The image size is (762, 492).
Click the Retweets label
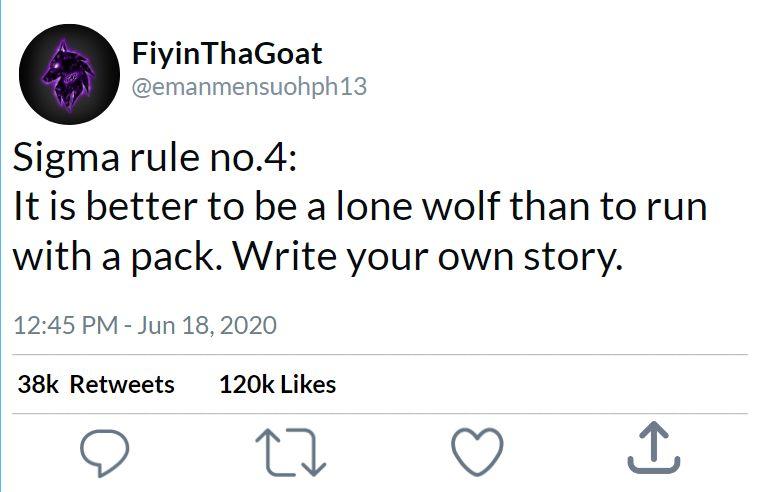122,384
